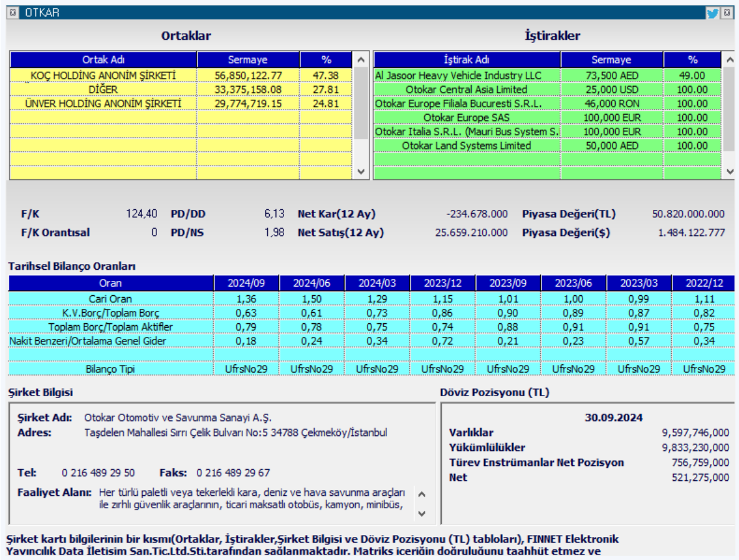Click the 47.38 shareholder percentage cell
Image resolution: width=739 pixels, height=560 pixels.
pyautogui.click(x=326, y=75)
